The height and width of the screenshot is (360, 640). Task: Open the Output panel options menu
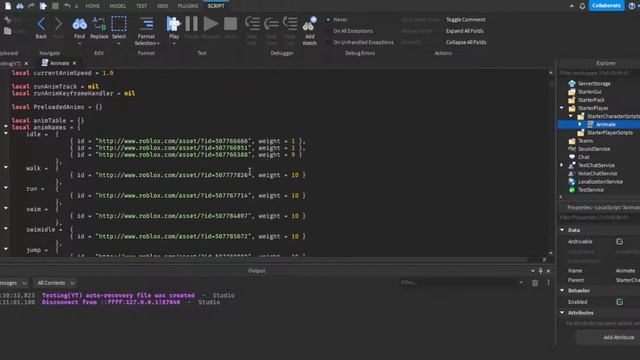pyautogui.click(x=548, y=283)
